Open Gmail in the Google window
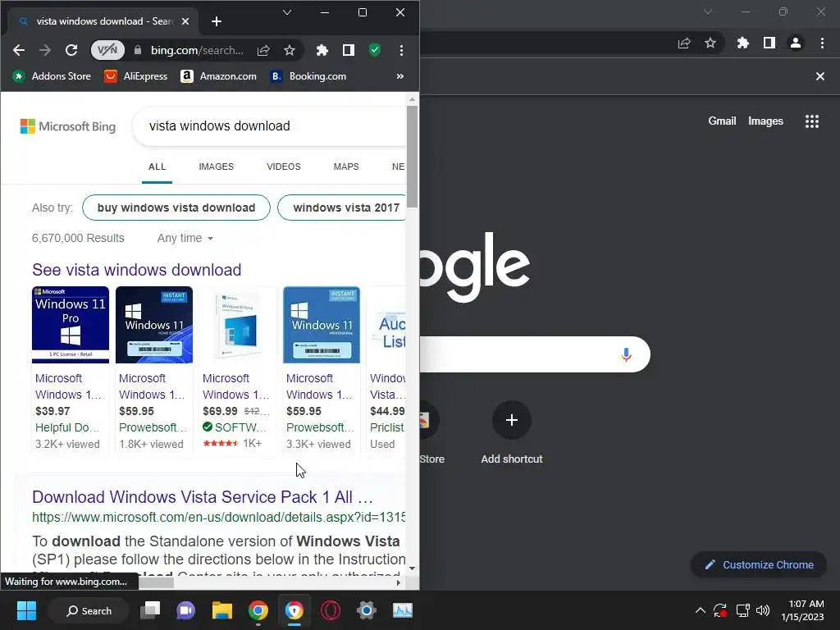 click(722, 121)
